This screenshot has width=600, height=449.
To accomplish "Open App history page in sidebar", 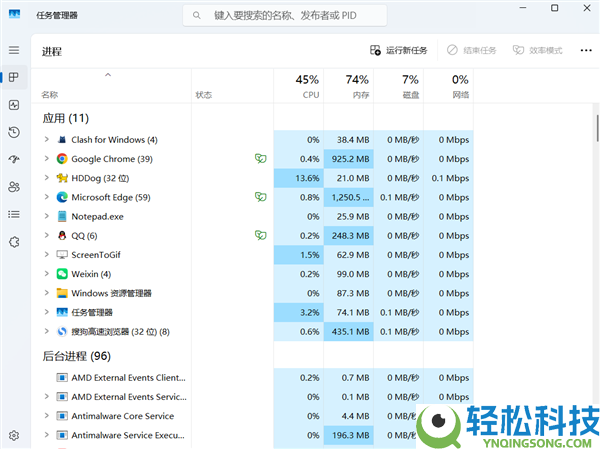I will pos(14,132).
